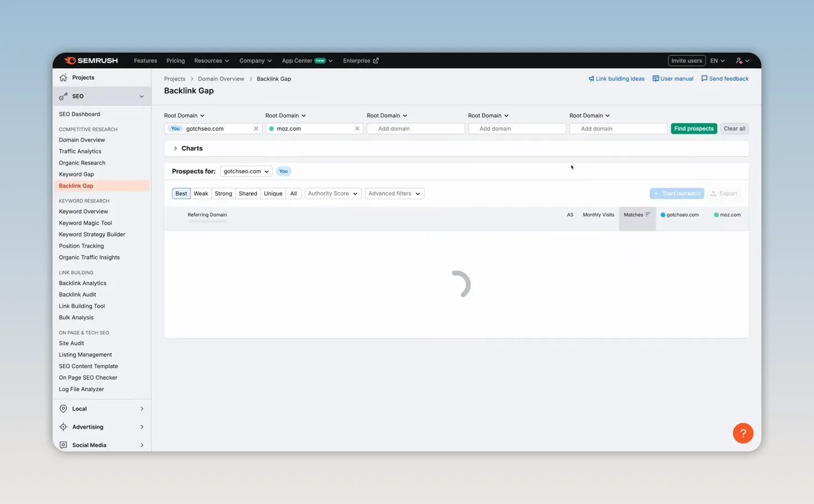Click the Start outreach button
The width and height of the screenshot is (814, 504).
(677, 194)
